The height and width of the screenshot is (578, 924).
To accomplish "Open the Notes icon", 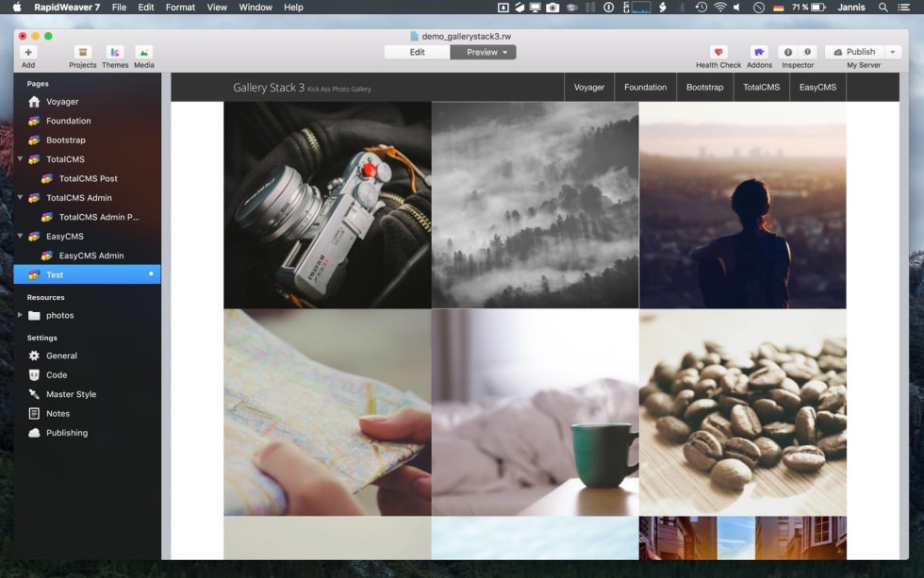I will pos(34,414).
